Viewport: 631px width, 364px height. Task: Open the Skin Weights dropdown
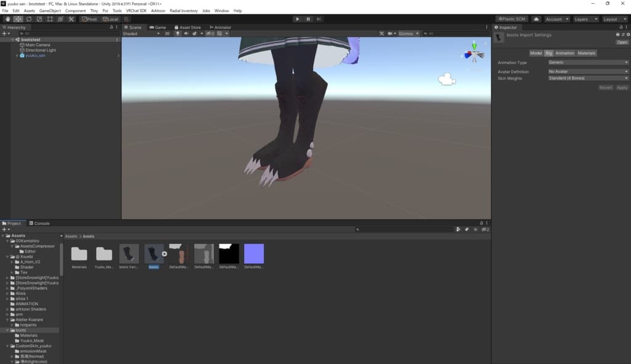coord(588,78)
